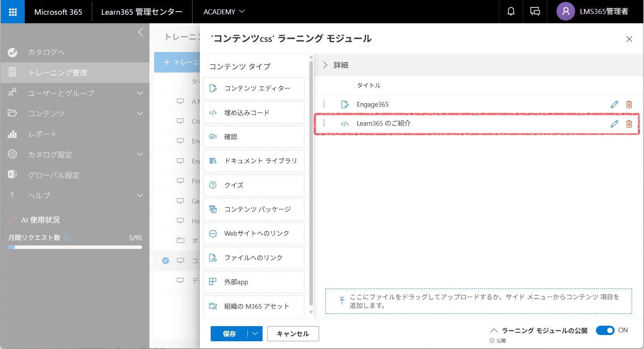Click the 保存 button
The image size is (644, 349).
pyautogui.click(x=229, y=333)
